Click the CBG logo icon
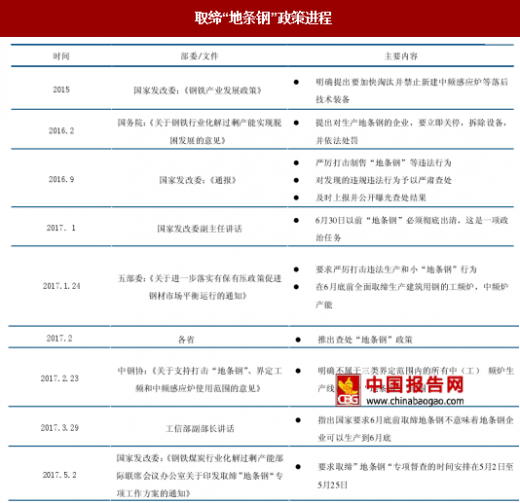Viewport: 520px width, 503px height. (x=348, y=390)
